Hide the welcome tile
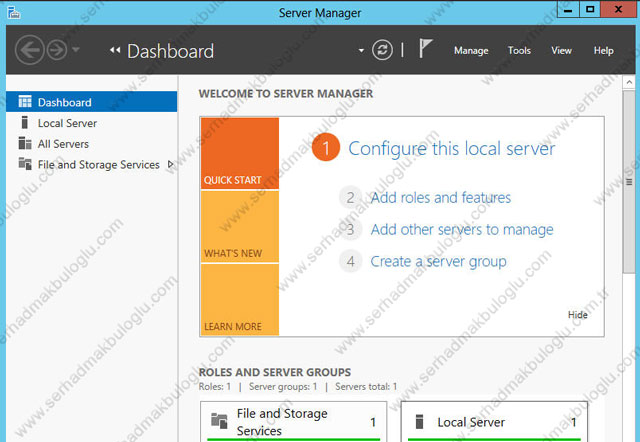 pos(578,315)
